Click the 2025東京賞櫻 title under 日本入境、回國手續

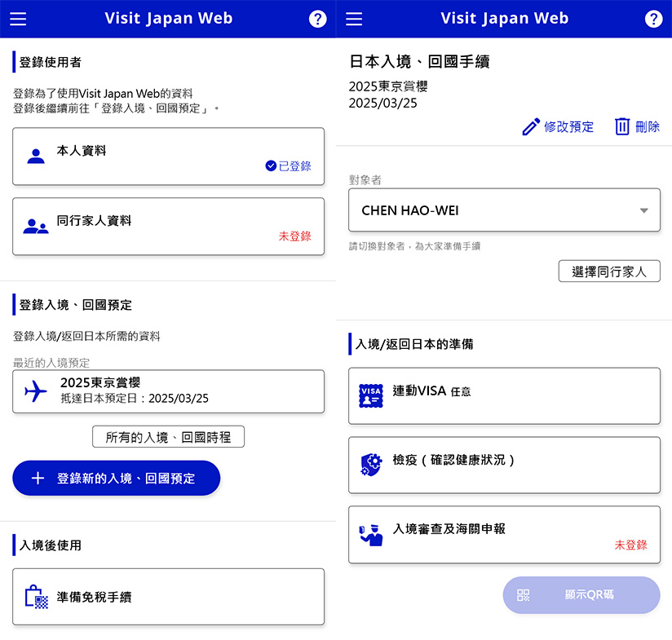click(x=388, y=86)
